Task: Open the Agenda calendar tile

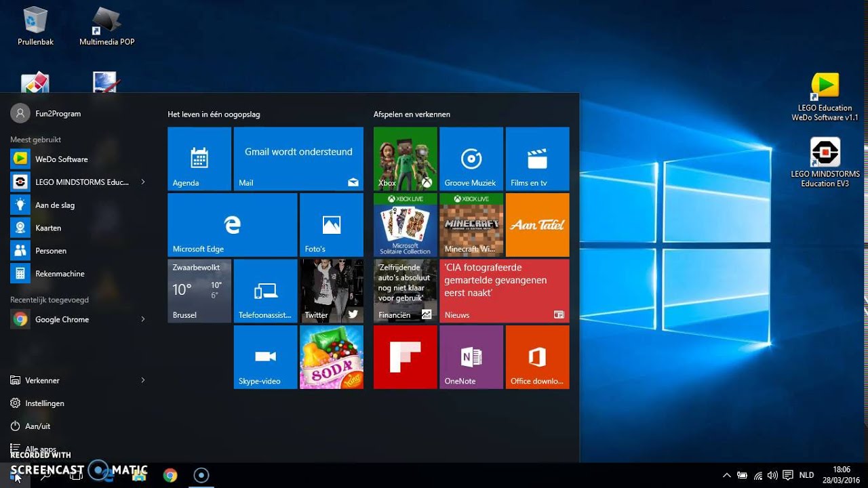Action: click(199, 159)
